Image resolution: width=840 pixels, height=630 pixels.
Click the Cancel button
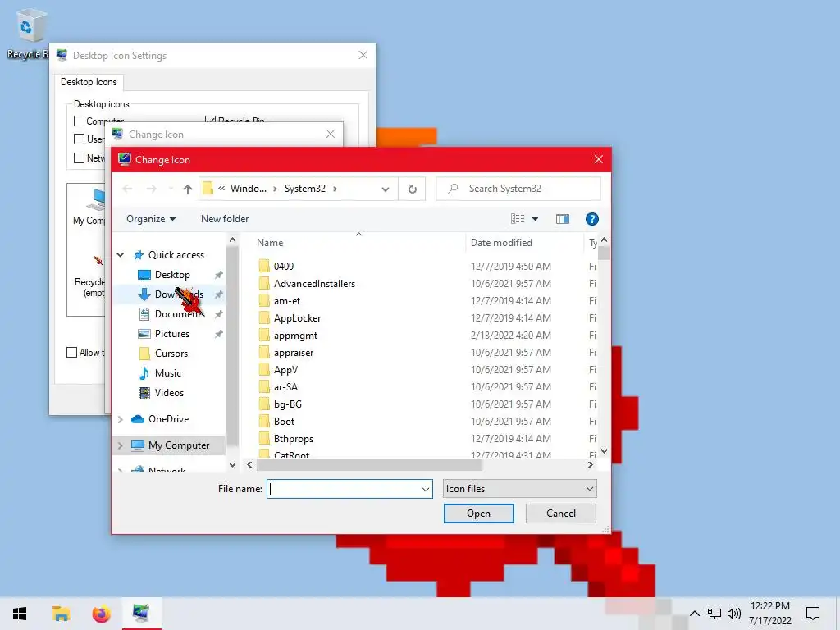coord(561,514)
